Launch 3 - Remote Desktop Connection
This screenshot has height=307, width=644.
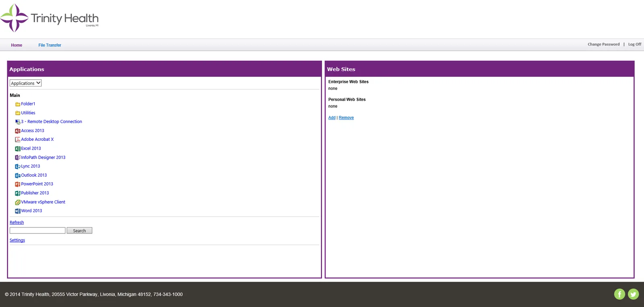(52, 122)
